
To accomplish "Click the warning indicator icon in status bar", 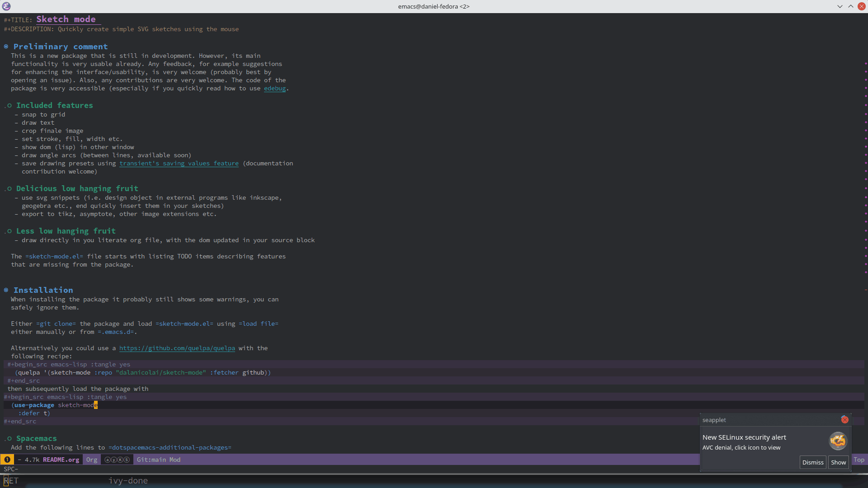I will (7, 460).
